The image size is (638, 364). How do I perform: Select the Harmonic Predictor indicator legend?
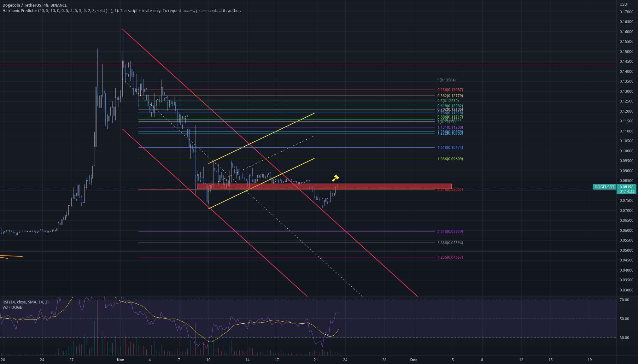coord(122,11)
